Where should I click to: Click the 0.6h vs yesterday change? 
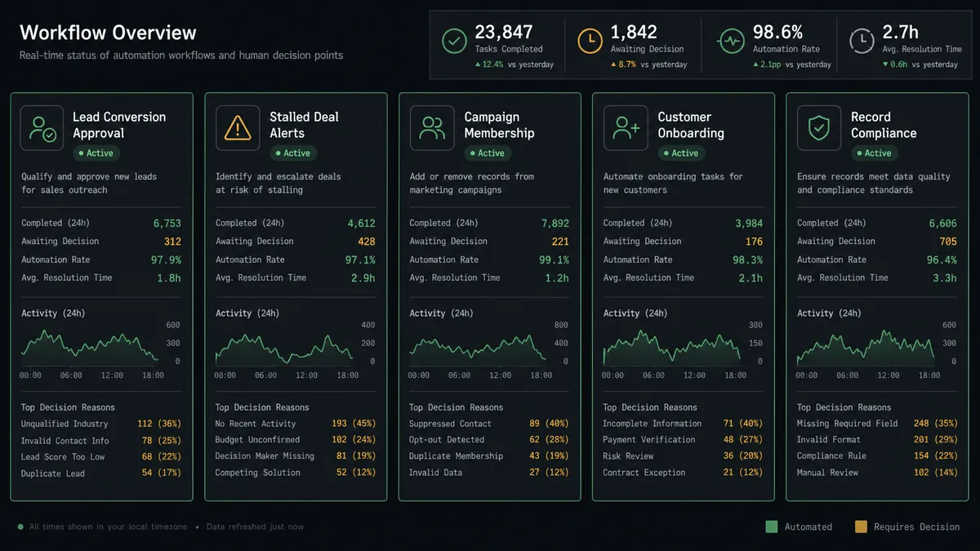click(x=920, y=64)
